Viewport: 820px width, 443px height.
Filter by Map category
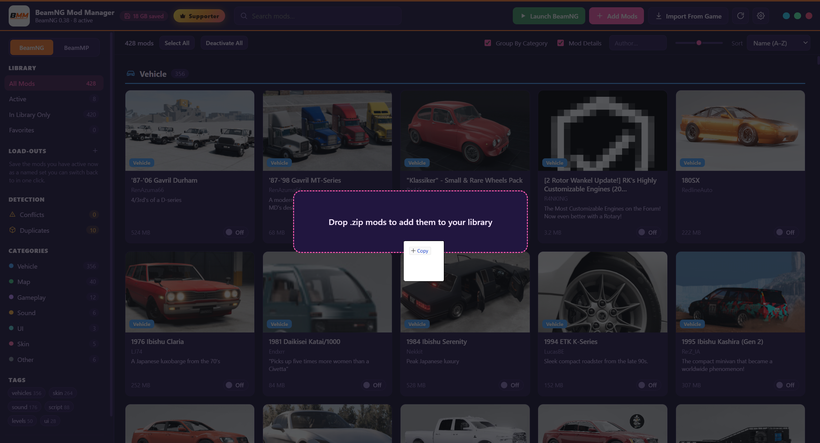[53, 282]
